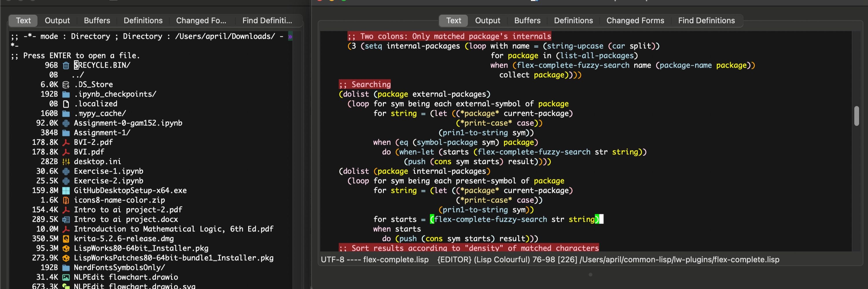
Task: Click the PDF icon beside Intro to ai project-2.pdf
Action: click(x=66, y=210)
